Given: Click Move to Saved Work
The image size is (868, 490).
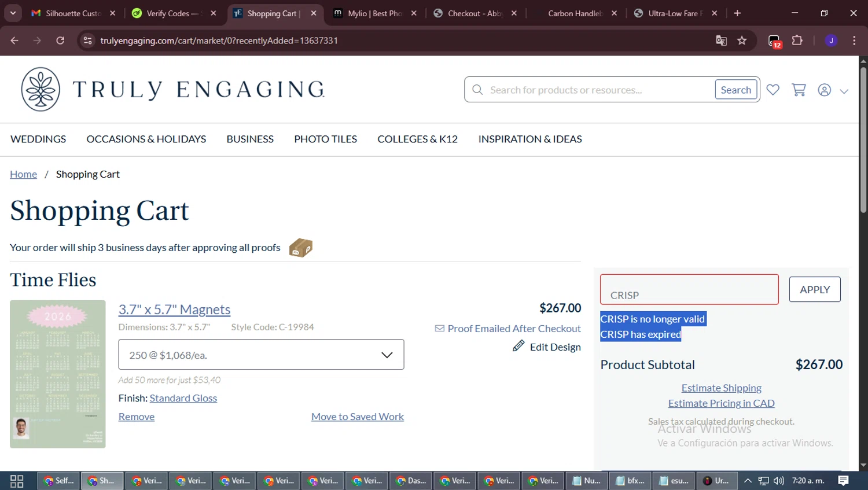Looking at the screenshot, I should (x=358, y=417).
